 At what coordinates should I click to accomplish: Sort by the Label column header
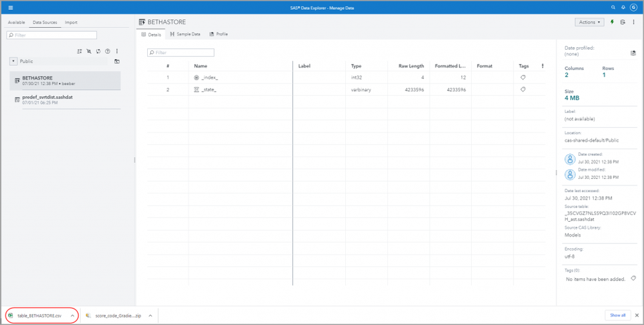coord(305,66)
